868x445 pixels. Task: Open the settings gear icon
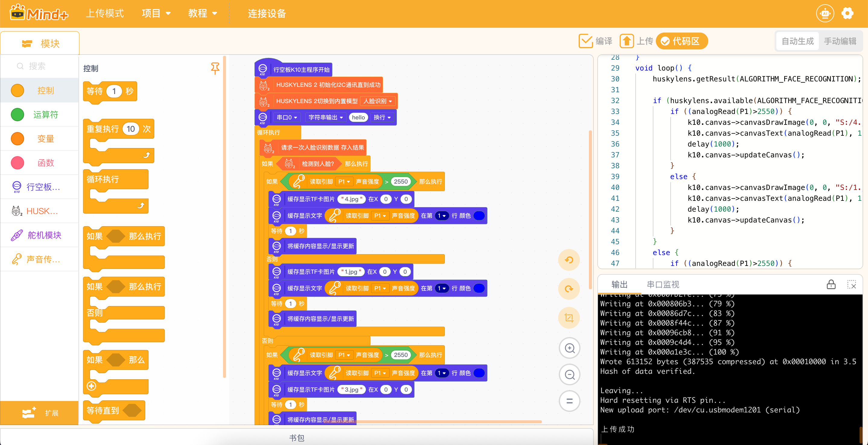(x=847, y=14)
